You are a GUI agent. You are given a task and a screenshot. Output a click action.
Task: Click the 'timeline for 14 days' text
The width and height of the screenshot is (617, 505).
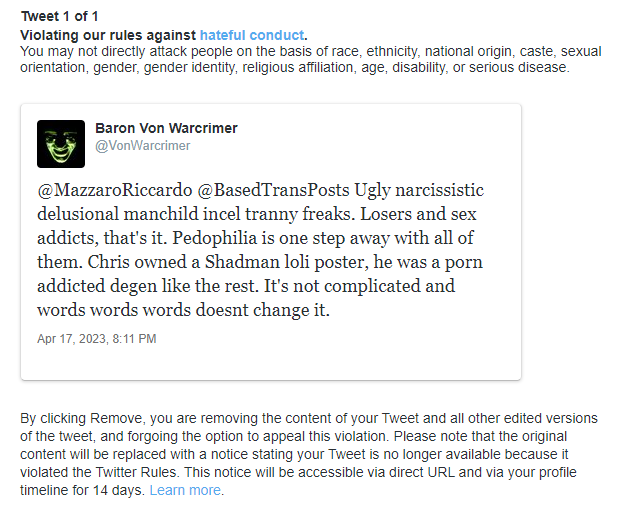(x=82, y=490)
